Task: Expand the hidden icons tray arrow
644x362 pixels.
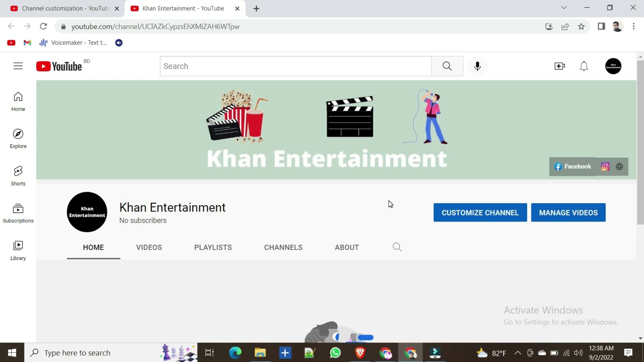Action: pyautogui.click(x=518, y=353)
